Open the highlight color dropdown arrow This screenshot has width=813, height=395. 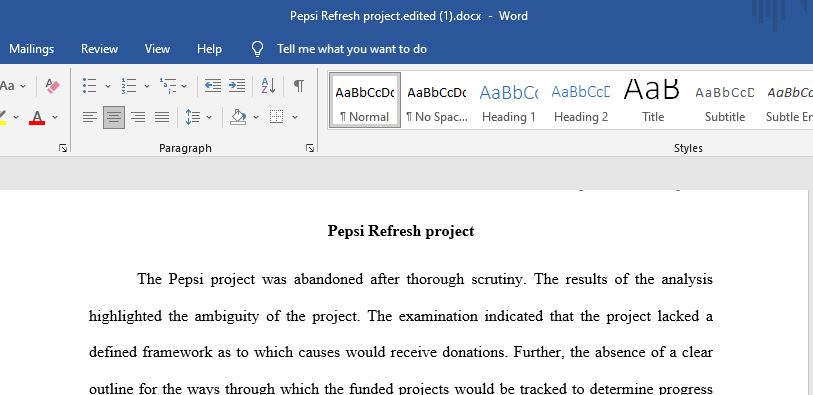16,118
